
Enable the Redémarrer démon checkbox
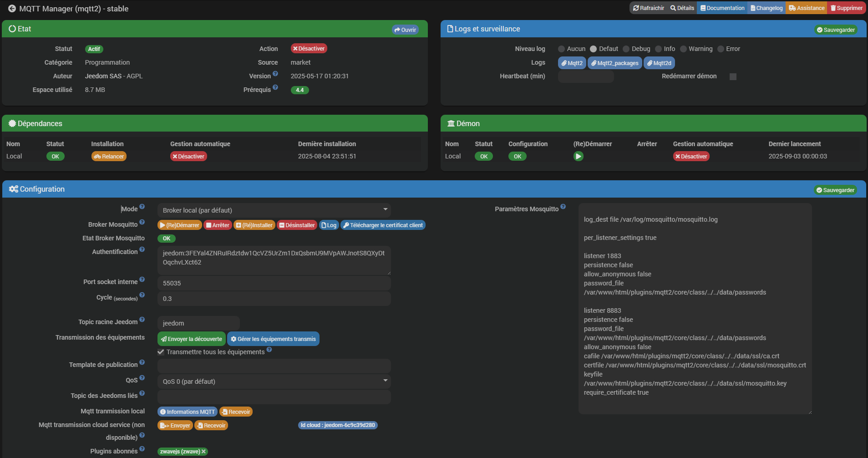coord(733,76)
